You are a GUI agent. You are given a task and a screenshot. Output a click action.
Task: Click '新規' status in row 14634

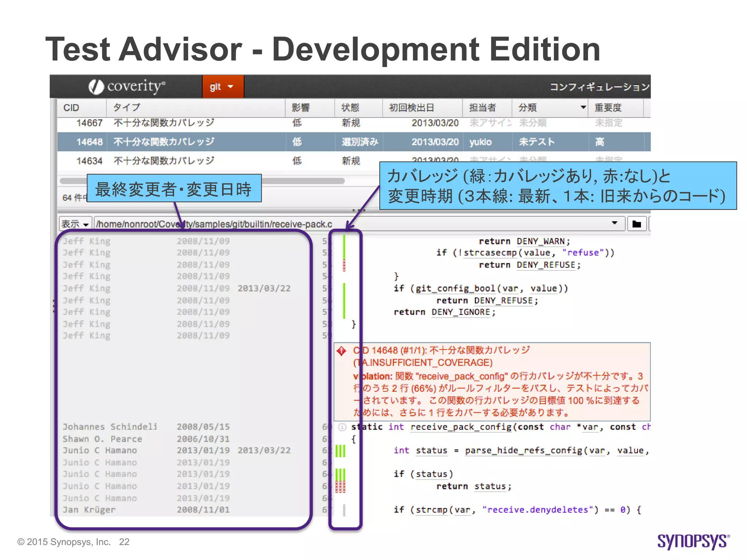coord(351,161)
